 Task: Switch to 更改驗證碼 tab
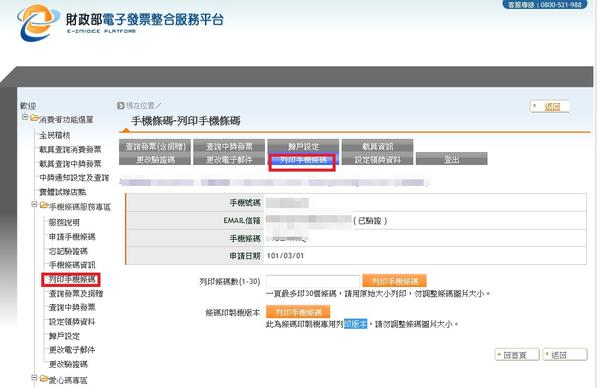point(155,159)
